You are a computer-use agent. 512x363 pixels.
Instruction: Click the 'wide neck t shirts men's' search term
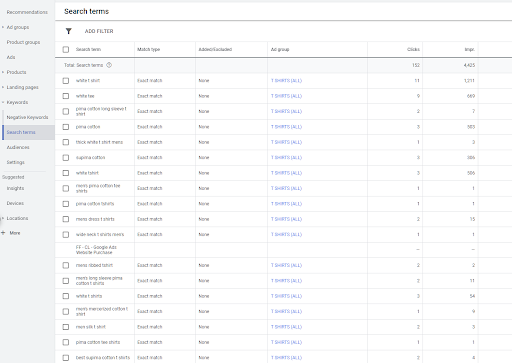pyautogui.click(x=100, y=234)
